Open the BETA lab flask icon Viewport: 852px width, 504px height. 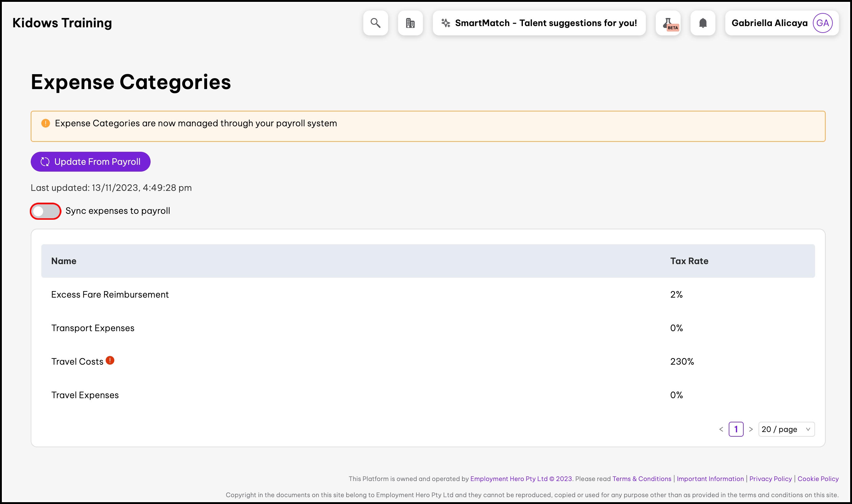click(x=668, y=23)
